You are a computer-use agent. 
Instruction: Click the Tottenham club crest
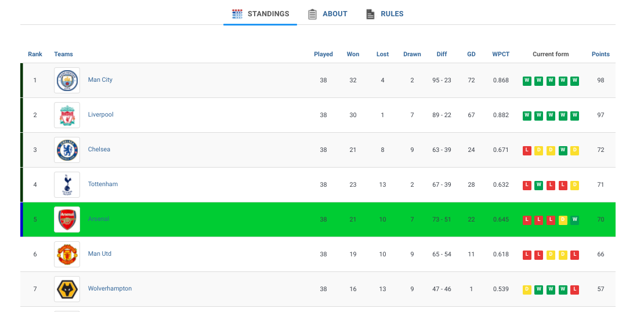[x=67, y=184]
